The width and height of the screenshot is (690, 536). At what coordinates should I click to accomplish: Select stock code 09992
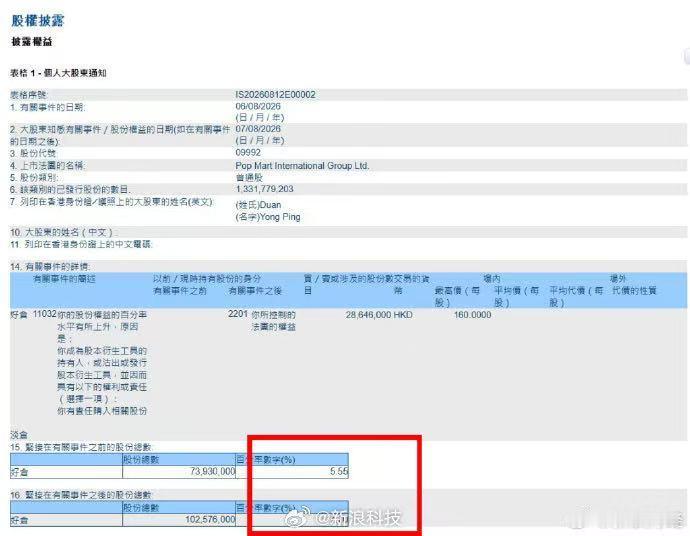point(248,153)
